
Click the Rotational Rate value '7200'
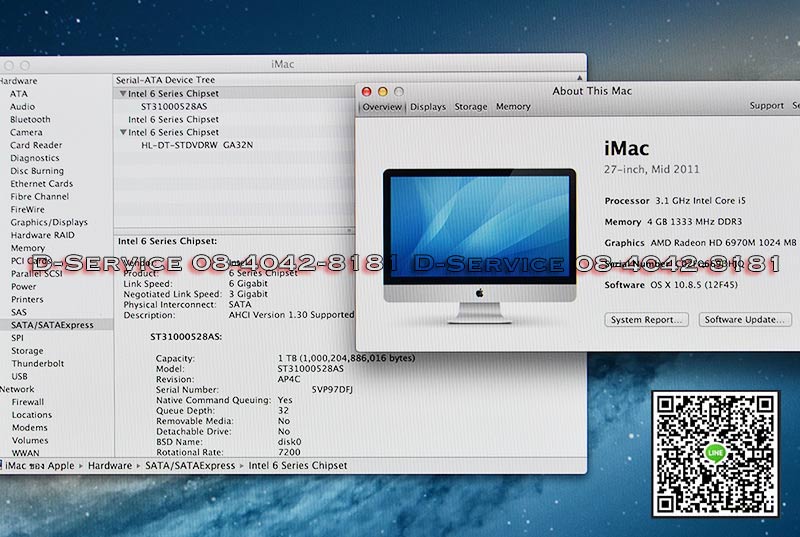click(289, 452)
